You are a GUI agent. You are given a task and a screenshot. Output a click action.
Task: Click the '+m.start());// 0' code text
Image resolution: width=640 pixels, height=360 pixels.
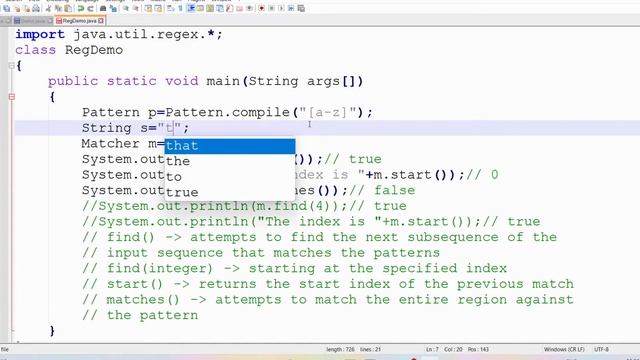coord(432,175)
